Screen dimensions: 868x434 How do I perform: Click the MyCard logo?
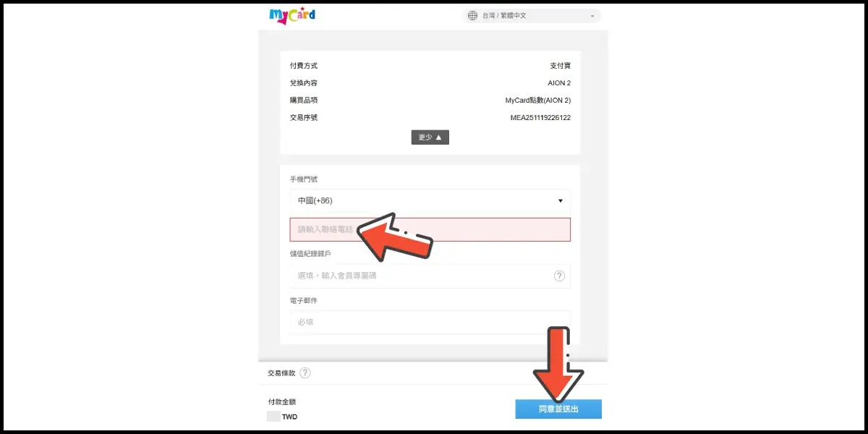pos(292,15)
